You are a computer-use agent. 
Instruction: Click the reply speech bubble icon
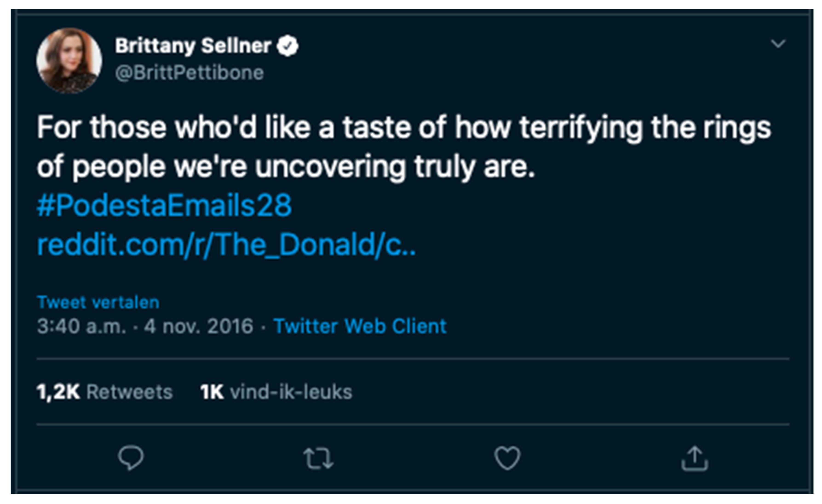point(131,458)
